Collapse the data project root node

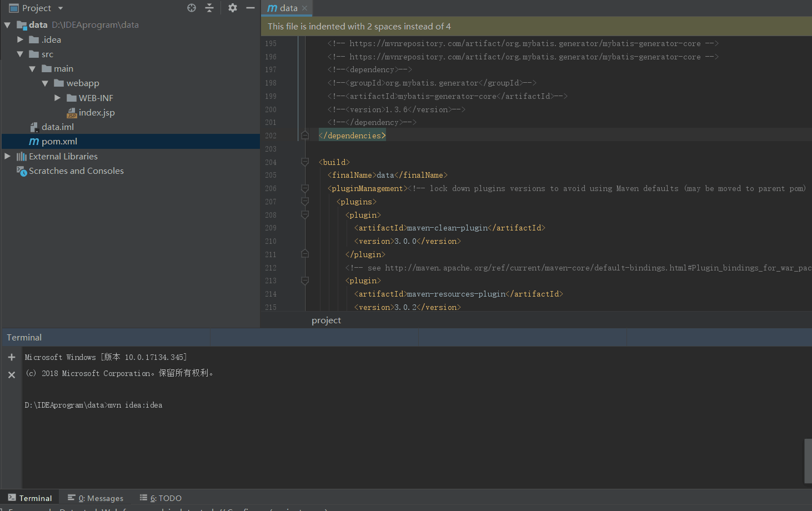(8, 25)
